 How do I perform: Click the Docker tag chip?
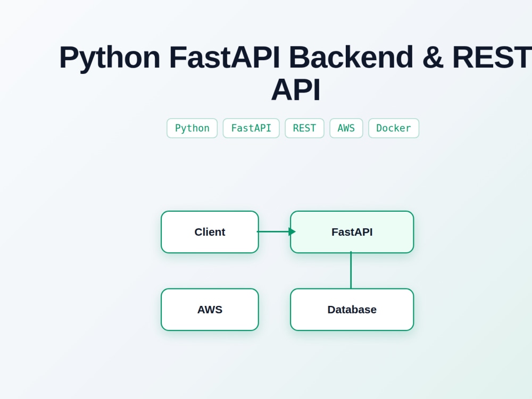[394, 128]
